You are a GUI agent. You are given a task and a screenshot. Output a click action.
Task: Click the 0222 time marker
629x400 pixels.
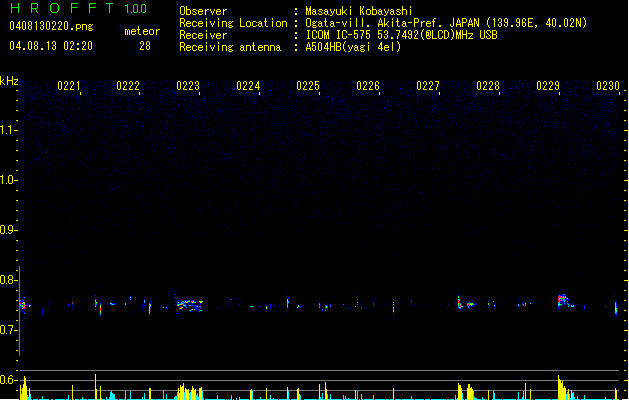coord(128,86)
